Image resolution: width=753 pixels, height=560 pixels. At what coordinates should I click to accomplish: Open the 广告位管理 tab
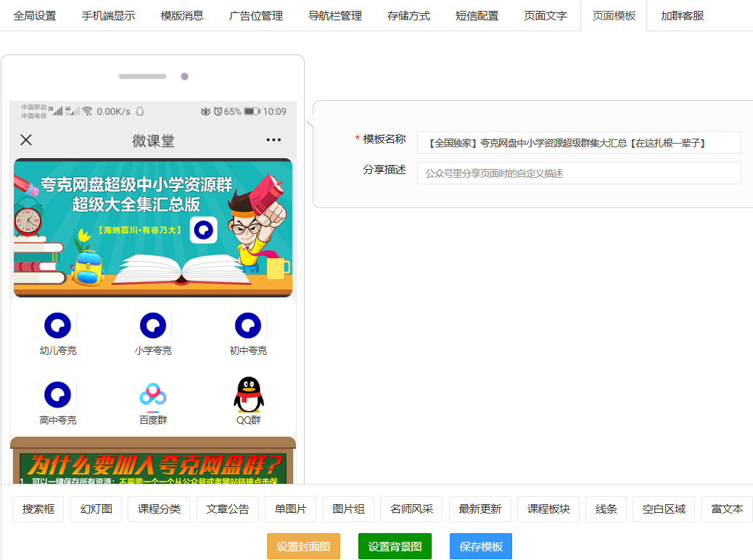tap(255, 15)
